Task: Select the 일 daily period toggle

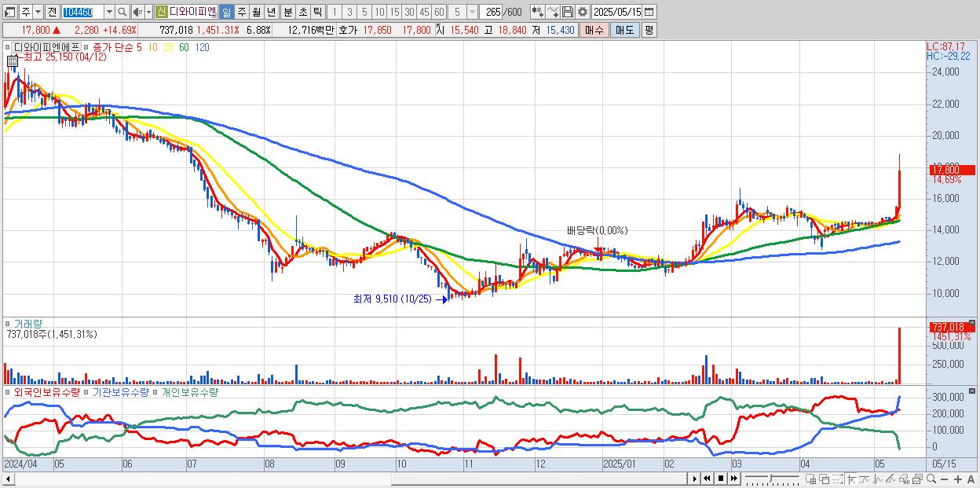Action: coord(226,12)
